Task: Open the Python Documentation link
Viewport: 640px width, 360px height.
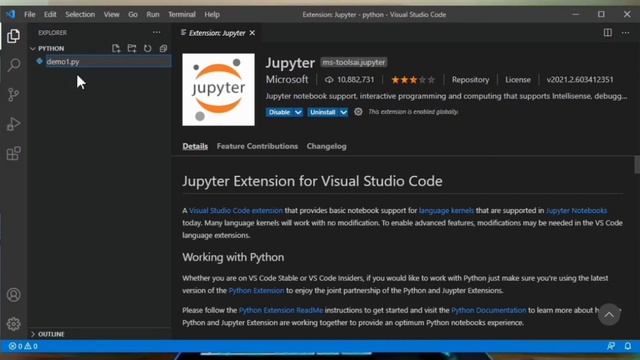Action: (489, 310)
